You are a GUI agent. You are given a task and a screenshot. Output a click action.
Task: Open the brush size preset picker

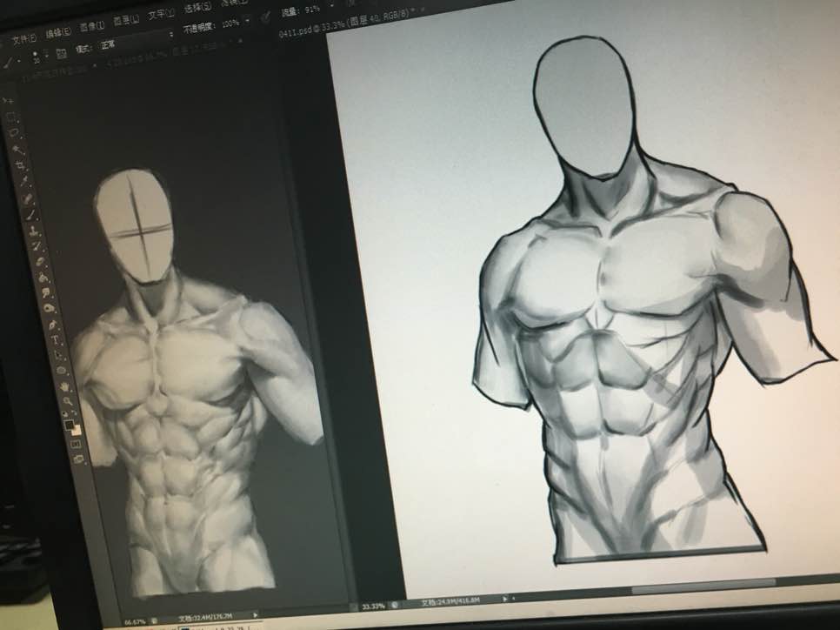(x=39, y=57)
